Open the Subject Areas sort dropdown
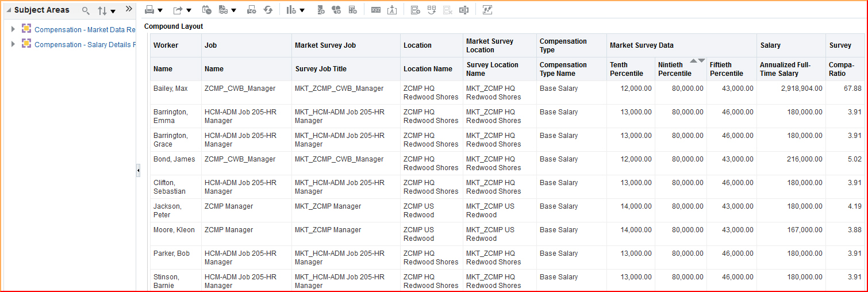Screen dimensions: 868x292 point(106,10)
